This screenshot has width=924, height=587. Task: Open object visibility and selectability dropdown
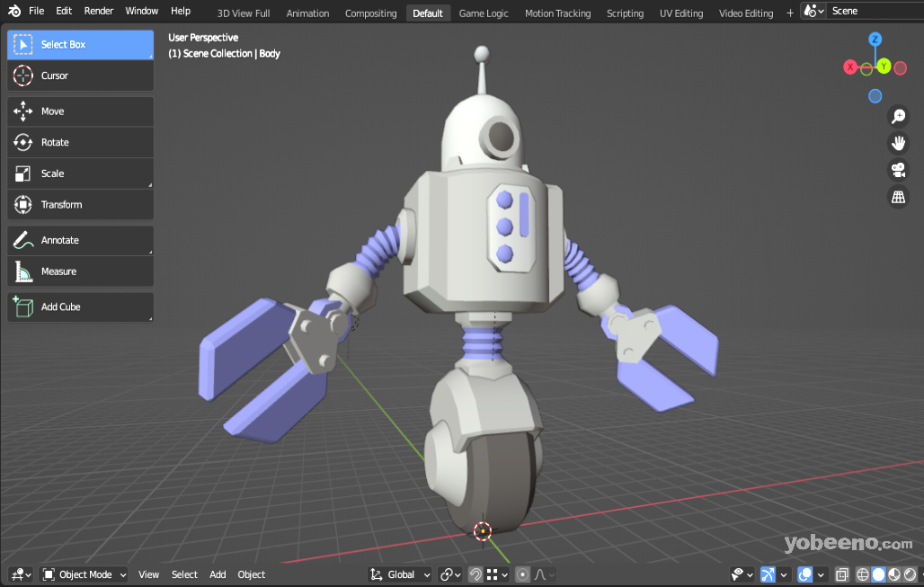(x=742, y=574)
